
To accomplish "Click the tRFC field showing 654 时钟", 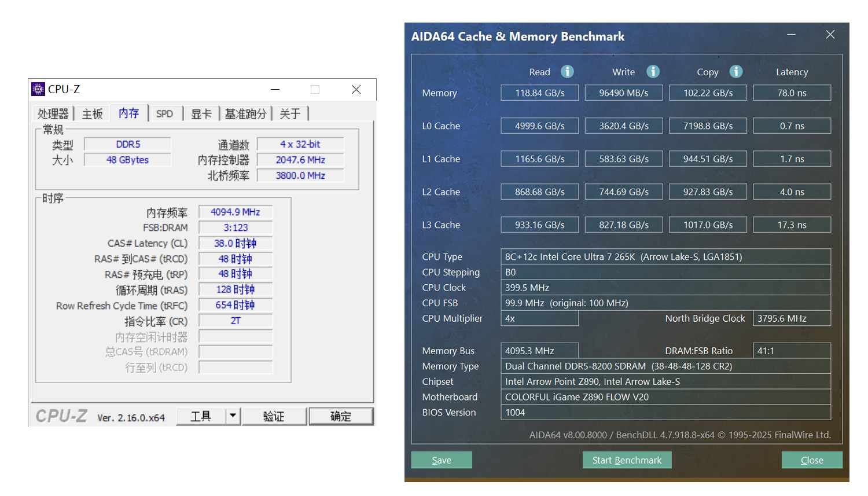I will 236,305.
